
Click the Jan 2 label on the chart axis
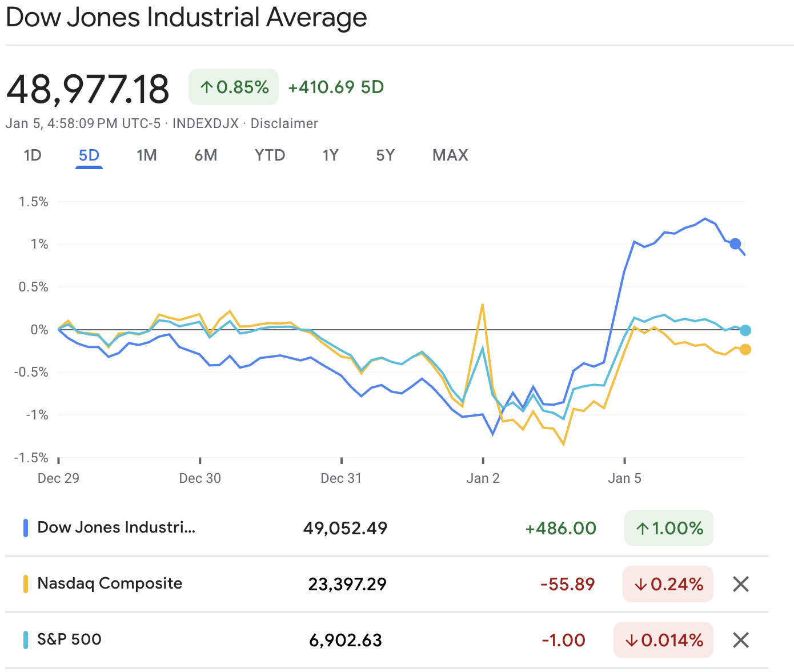click(483, 478)
